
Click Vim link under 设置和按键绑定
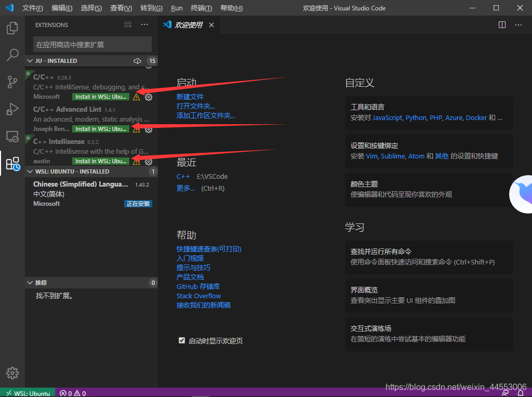pyautogui.click(x=371, y=156)
